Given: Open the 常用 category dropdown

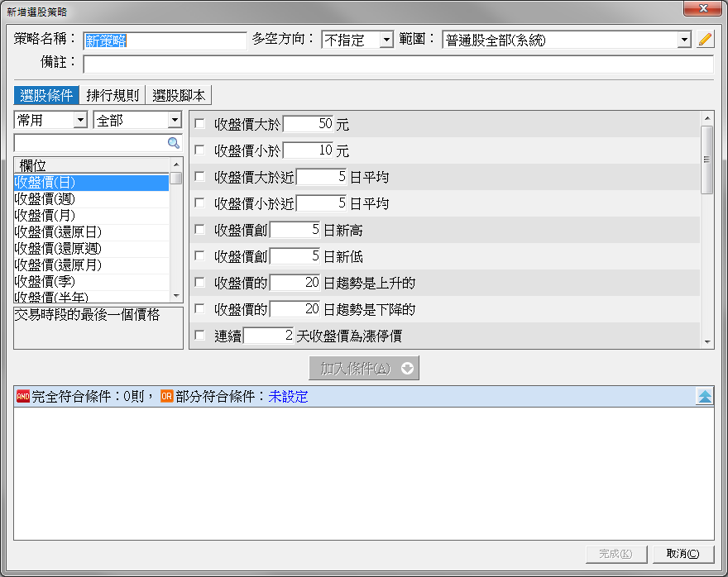Looking at the screenshot, I should pos(80,121).
